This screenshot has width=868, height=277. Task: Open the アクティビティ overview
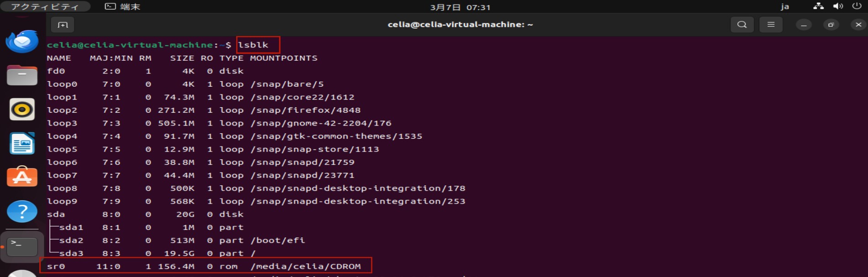[45, 6]
